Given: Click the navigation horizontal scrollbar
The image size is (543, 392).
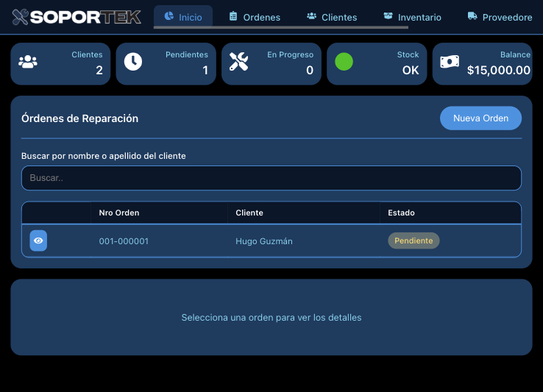Looking at the screenshot, I should 281,27.
